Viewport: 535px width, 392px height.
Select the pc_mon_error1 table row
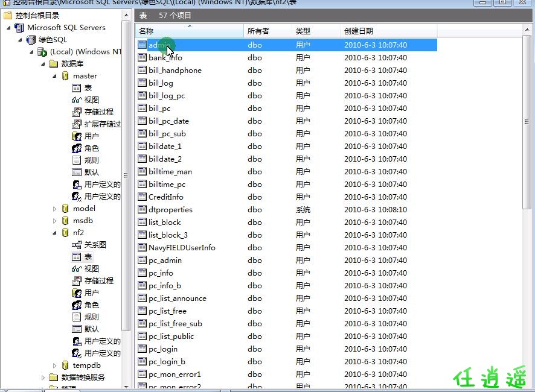(x=287, y=375)
